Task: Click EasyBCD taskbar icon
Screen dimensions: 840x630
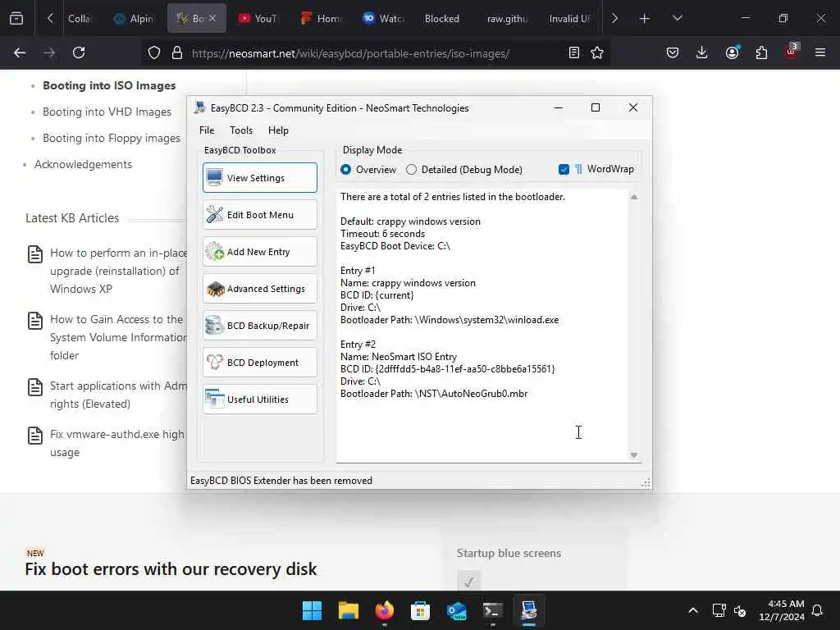Action: [529, 610]
